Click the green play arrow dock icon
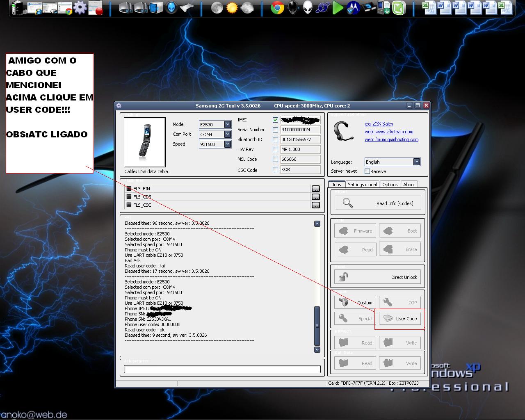This screenshot has width=525, height=420. tap(338, 8)
